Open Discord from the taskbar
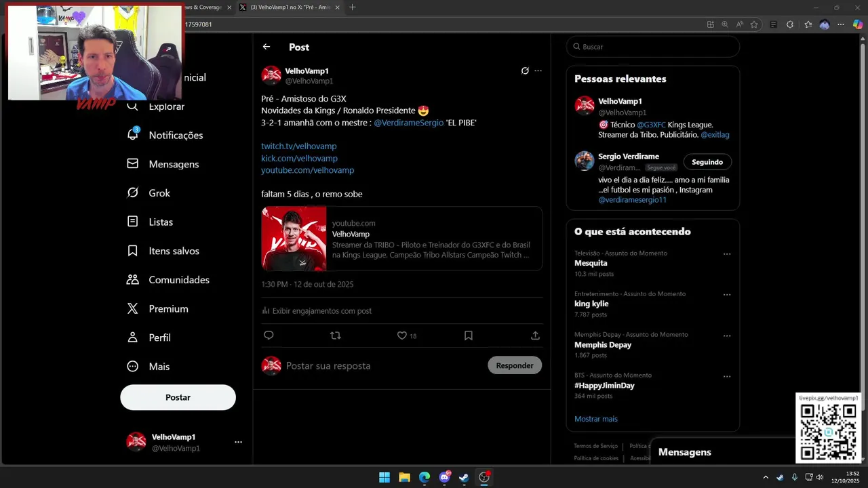 click(444, 477)
